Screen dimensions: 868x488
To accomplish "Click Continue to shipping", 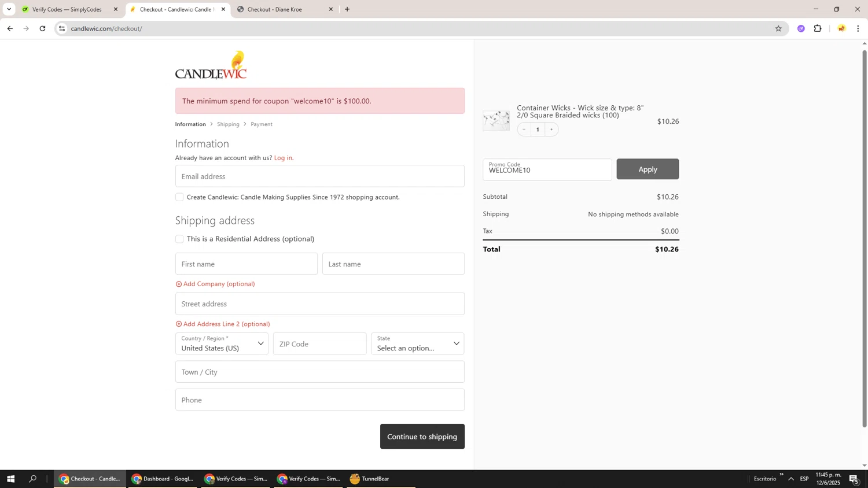I will click(x=422, y=437).
